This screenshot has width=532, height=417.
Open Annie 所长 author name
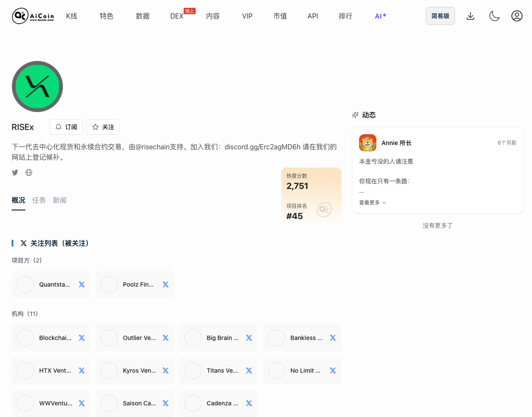click(x=397, y=143)
